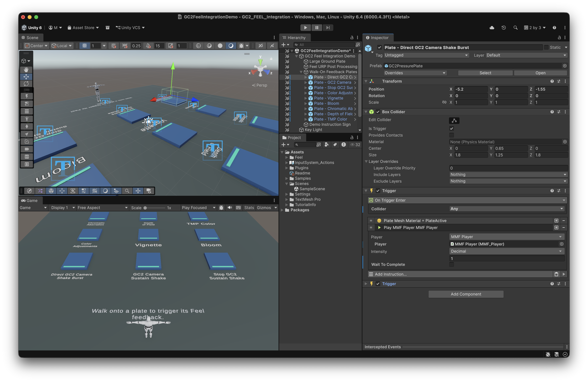
Task: Open the Tag Untagged dropdown
Action: coord(426,55)
